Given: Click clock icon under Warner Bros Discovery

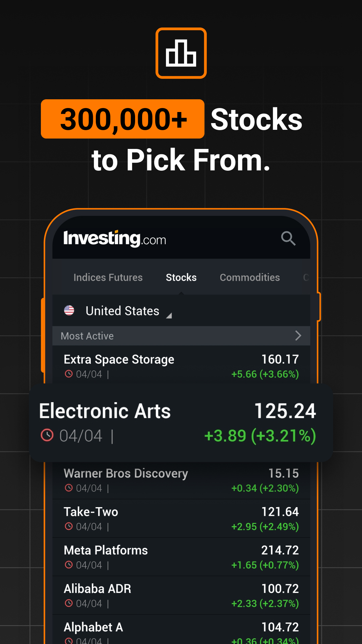Looking at the screenshot, I should pos(69,488).
